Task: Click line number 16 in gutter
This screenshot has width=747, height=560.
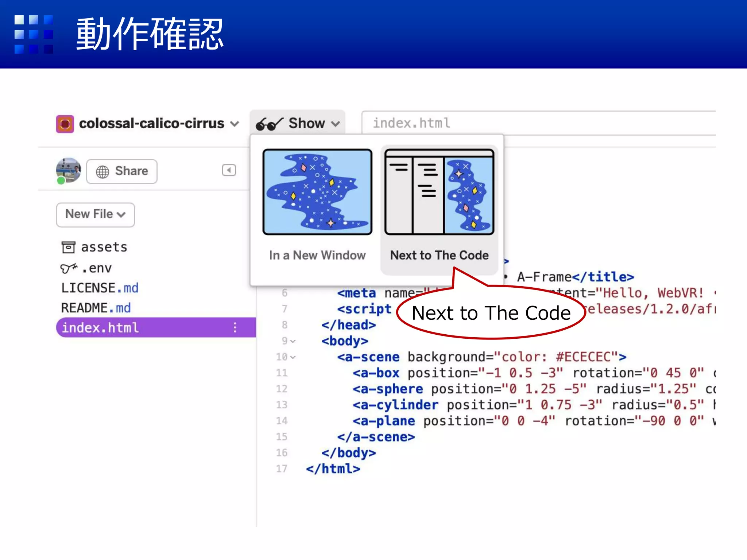Action: pyautogui.click(x=282, y=453)
